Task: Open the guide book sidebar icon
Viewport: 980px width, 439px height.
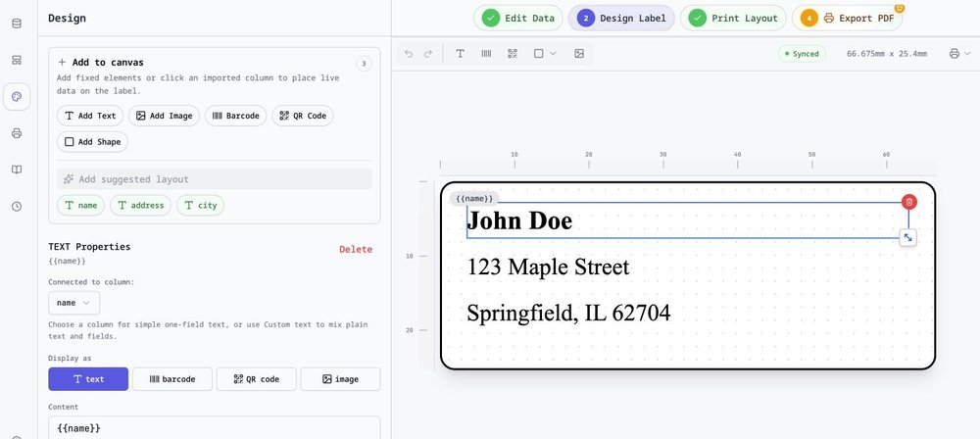Action: pos(17,170)
